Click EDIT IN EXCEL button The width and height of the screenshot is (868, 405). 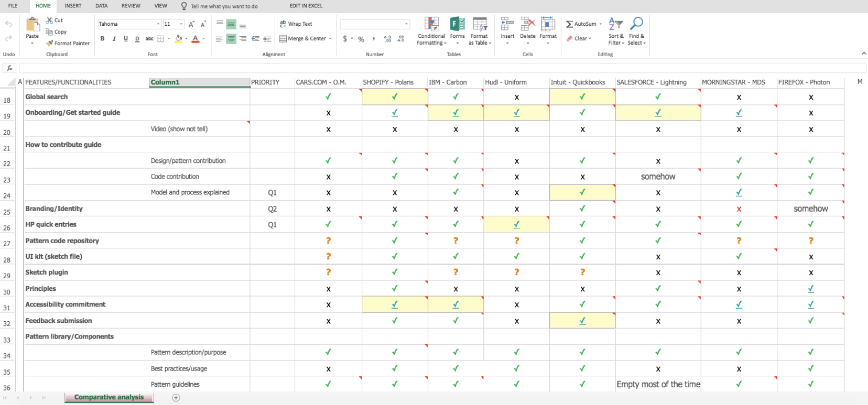306,6
